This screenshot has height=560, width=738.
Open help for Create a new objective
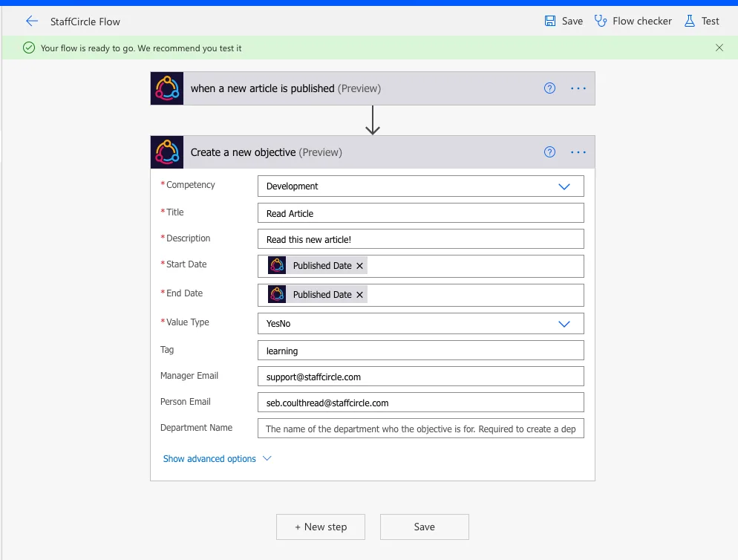click(x=549, y=152)
